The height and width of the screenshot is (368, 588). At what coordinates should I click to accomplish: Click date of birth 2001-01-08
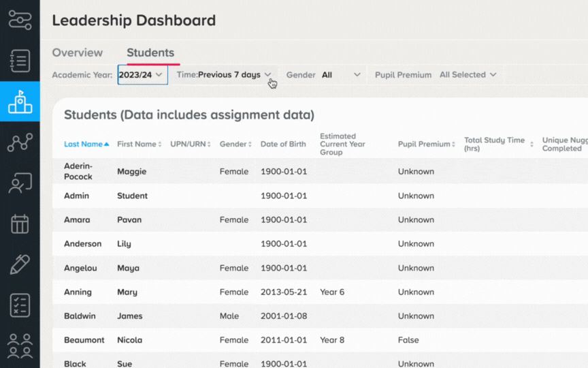click(284, 316)
